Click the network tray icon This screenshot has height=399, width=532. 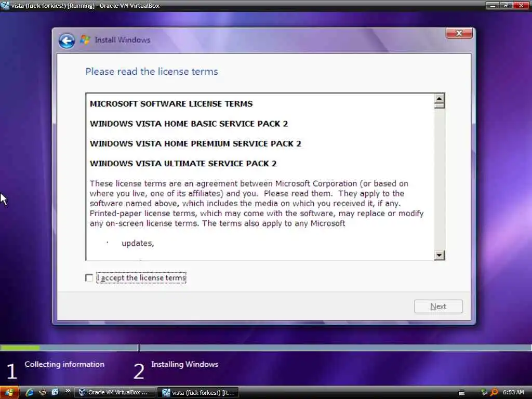(x=484, y=393)
